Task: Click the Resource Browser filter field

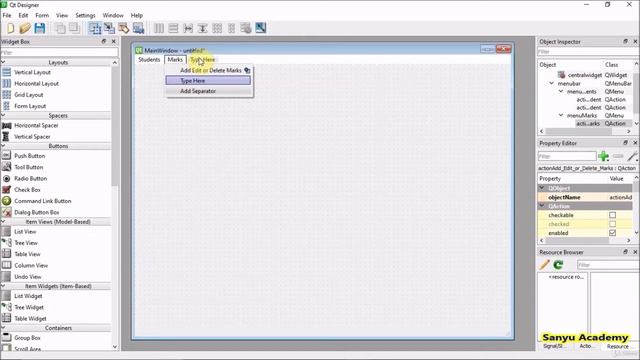Action: pos(608,265)
